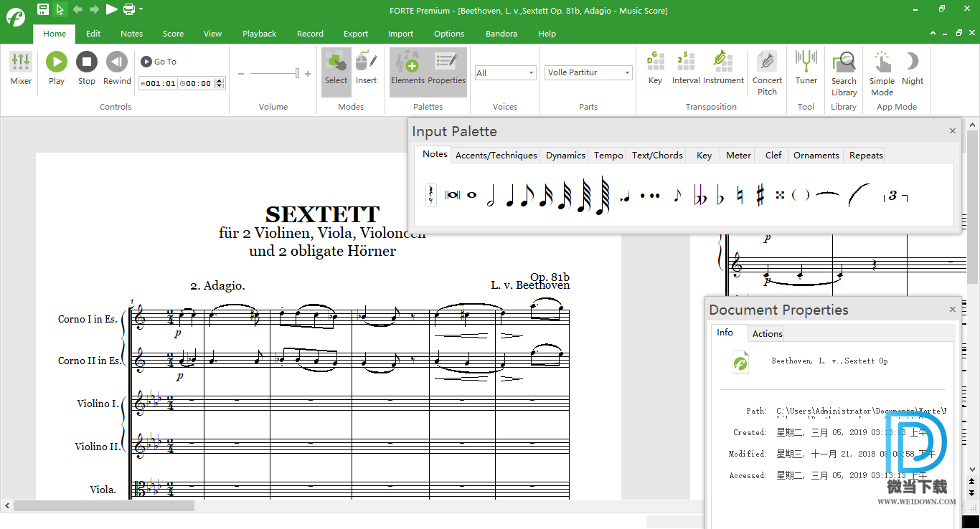Select the sixteenth note in Input Palette
This screenshot has height=529, width=980.
click(545, 195)
